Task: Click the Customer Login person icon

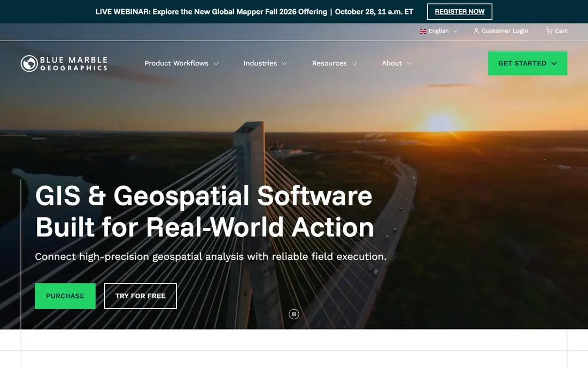Action: (476, 31)
